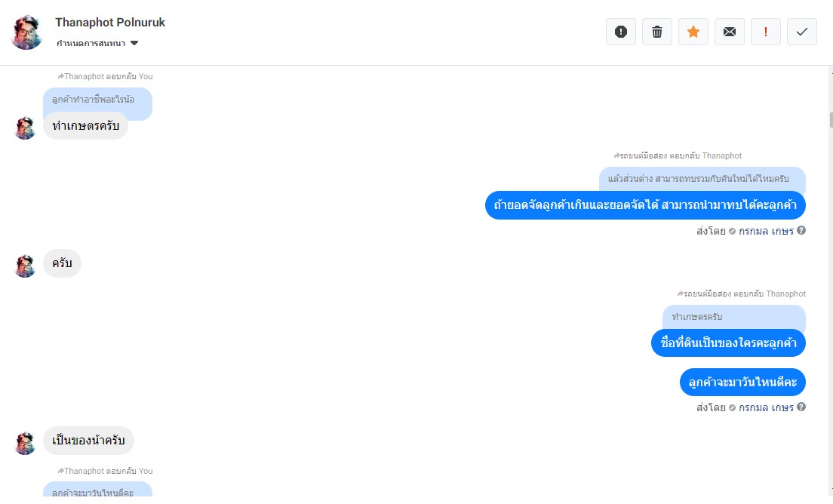Click the ทำเกษตรครับ message bubble

coord(85,126)
